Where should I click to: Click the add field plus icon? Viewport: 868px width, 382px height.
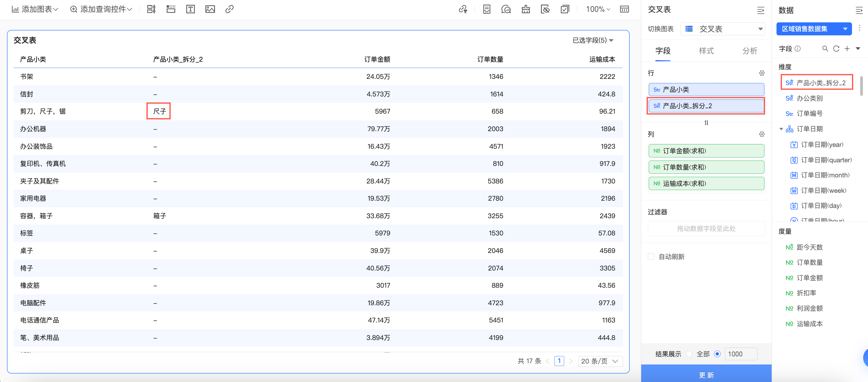click(847, 49)
